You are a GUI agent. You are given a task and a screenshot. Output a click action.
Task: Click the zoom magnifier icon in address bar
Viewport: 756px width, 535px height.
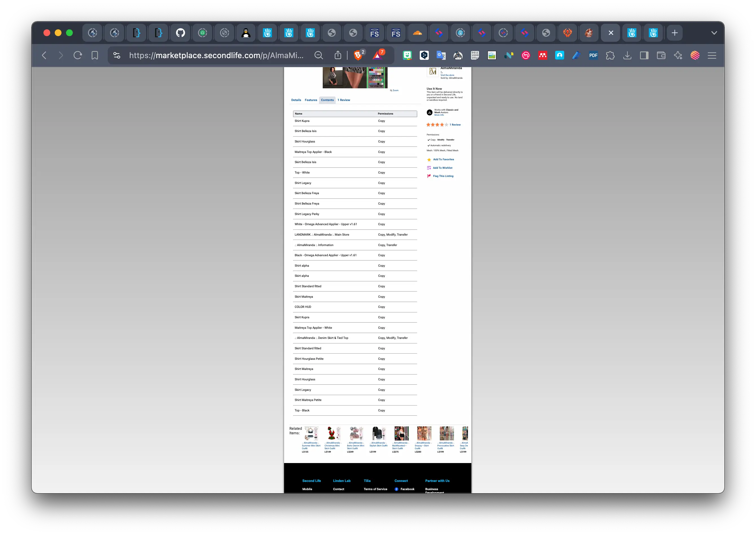[318, 55]
